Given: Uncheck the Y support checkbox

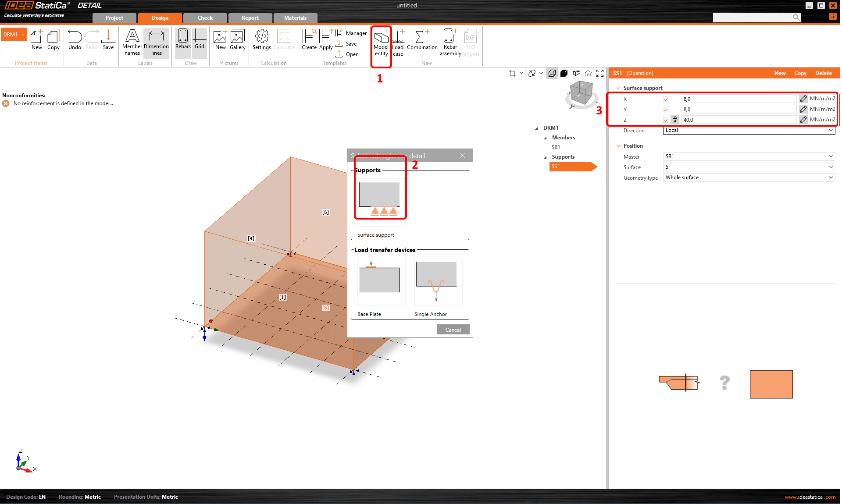Looking at the screenshot, I should [x=666, y=110].
